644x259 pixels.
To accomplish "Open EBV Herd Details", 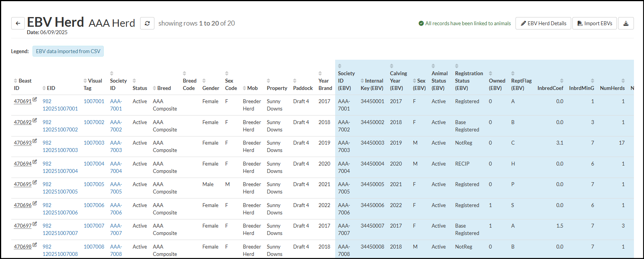I will coord(543,24).
